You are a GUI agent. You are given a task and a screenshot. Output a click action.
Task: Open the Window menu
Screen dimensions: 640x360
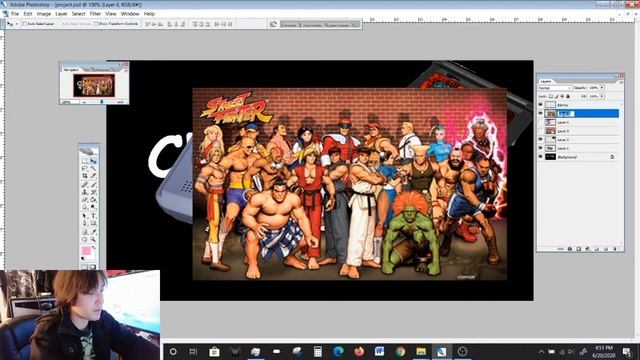point(130,14)
